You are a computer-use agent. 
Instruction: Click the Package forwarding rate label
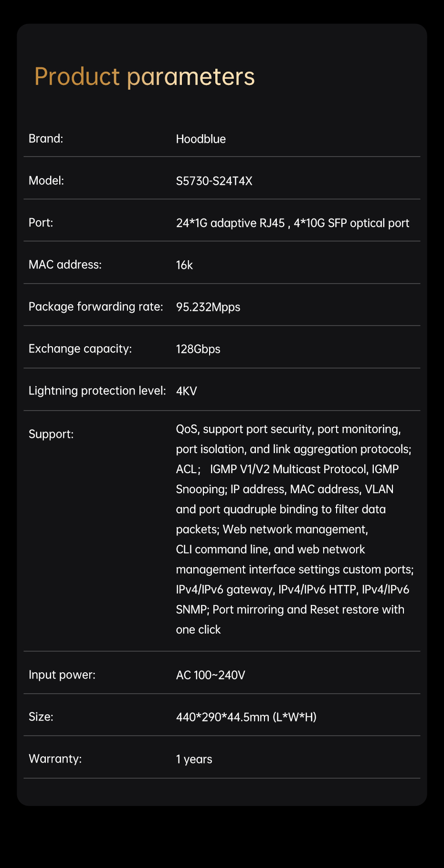coord(95,307)
